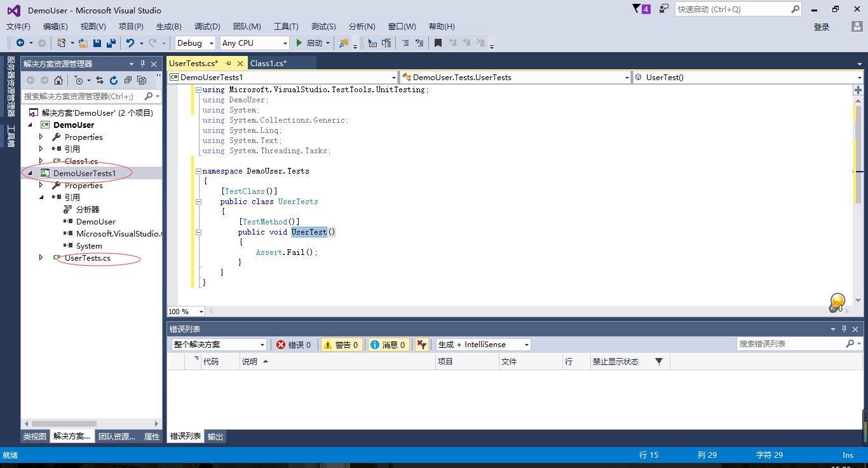Show all files in Solution Explorer

(x=142, y=80)
